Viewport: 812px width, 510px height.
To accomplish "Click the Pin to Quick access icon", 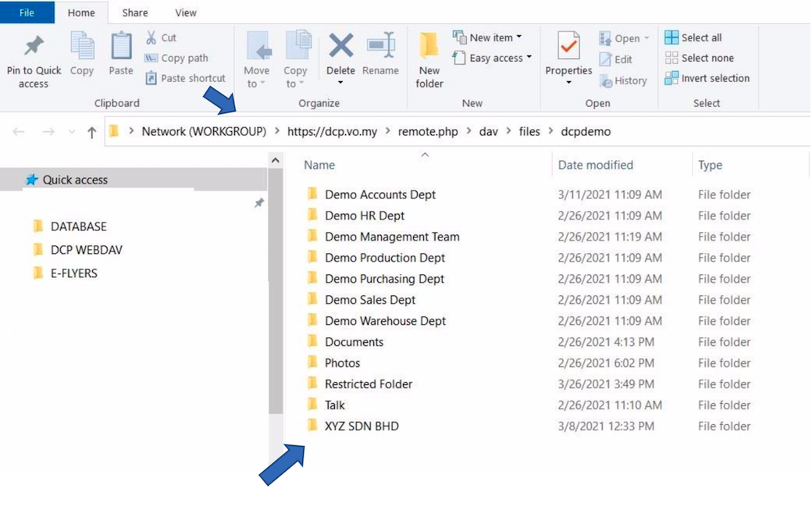I will click(34, 47).
